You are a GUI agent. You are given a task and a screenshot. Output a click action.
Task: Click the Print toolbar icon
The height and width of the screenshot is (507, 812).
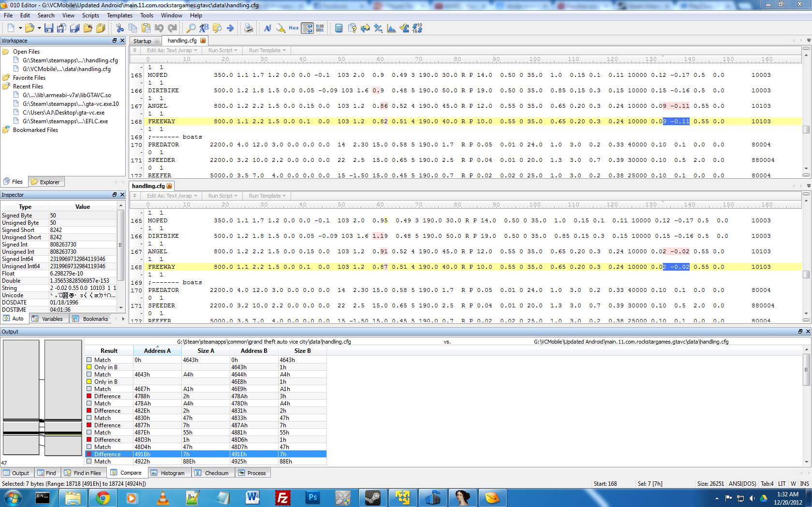click(248, 28)
